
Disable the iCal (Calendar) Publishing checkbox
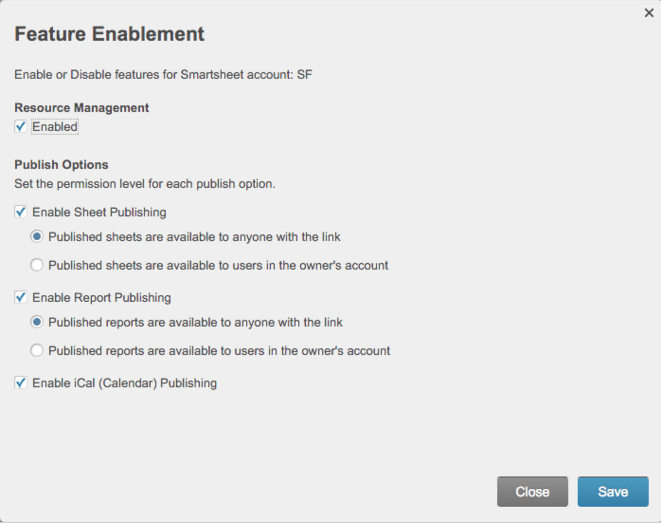tap(21, 383)
